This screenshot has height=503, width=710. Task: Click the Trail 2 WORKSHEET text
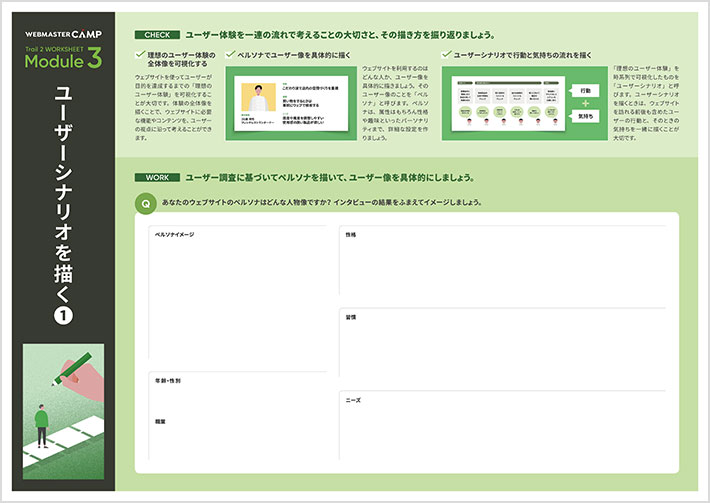[54, 49]
